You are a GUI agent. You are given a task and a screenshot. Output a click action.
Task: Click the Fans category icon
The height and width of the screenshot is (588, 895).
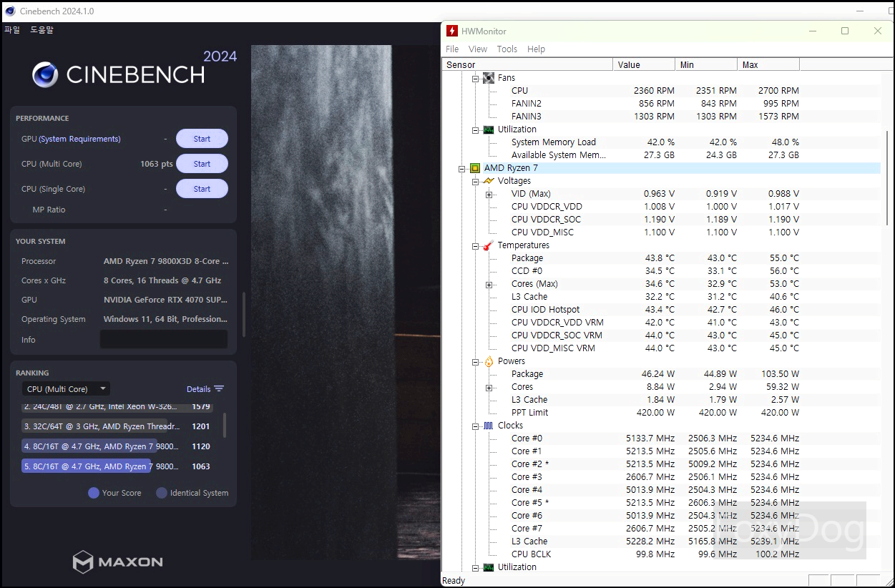(x=489, y=78)
